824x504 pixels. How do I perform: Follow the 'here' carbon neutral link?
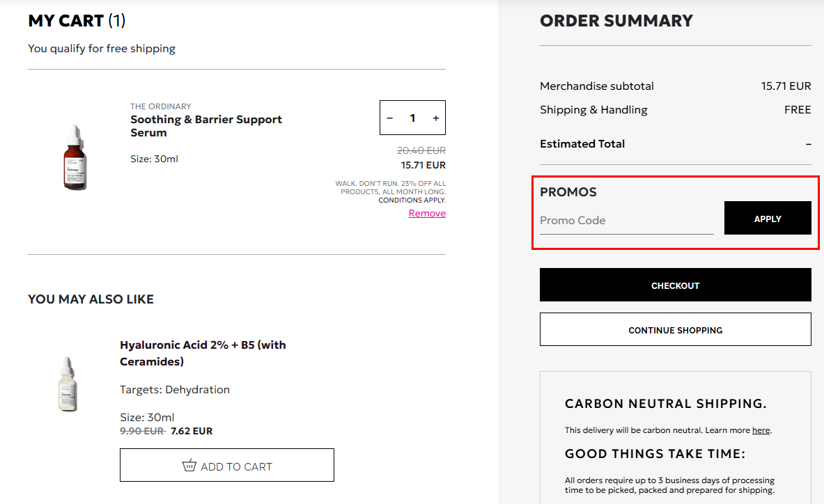(761, 430)
